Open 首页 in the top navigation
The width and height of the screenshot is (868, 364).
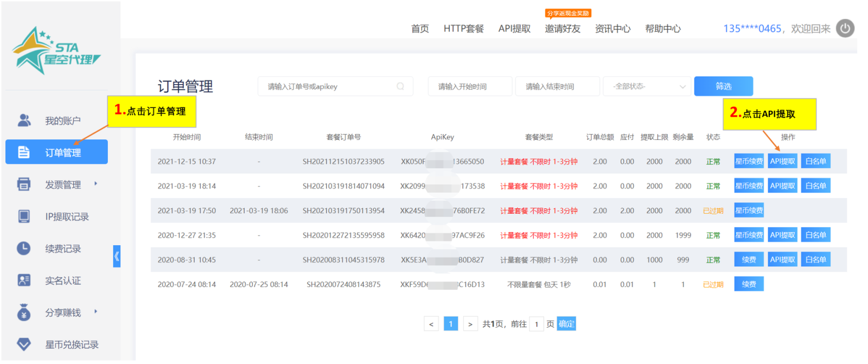click(420, 29)
